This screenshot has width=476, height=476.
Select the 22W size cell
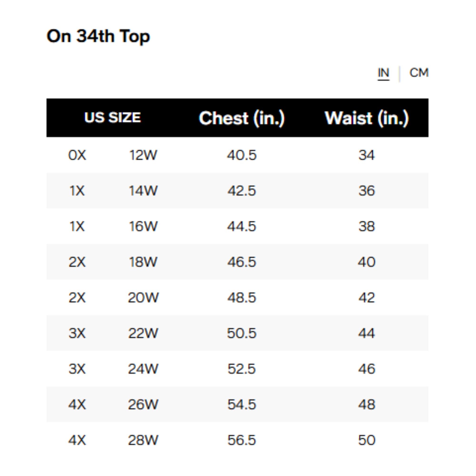click(143, 333)
